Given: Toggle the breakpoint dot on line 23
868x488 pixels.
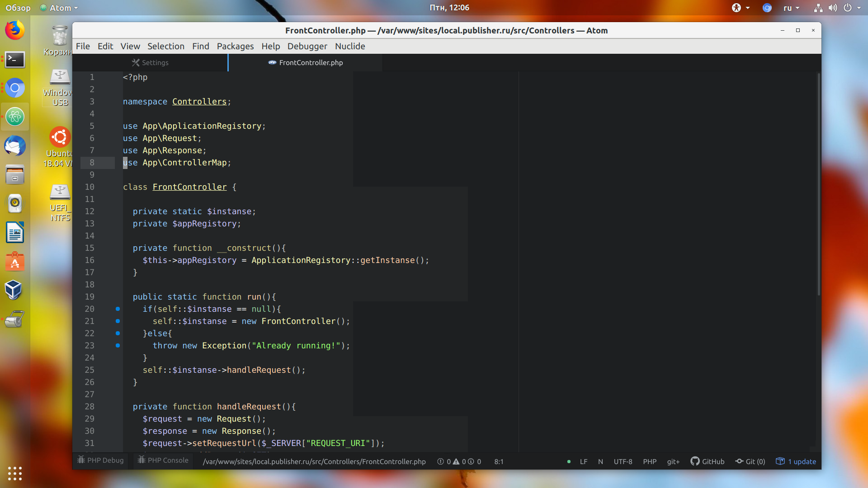Looking at the screenshot, I should tap(118, 346).
